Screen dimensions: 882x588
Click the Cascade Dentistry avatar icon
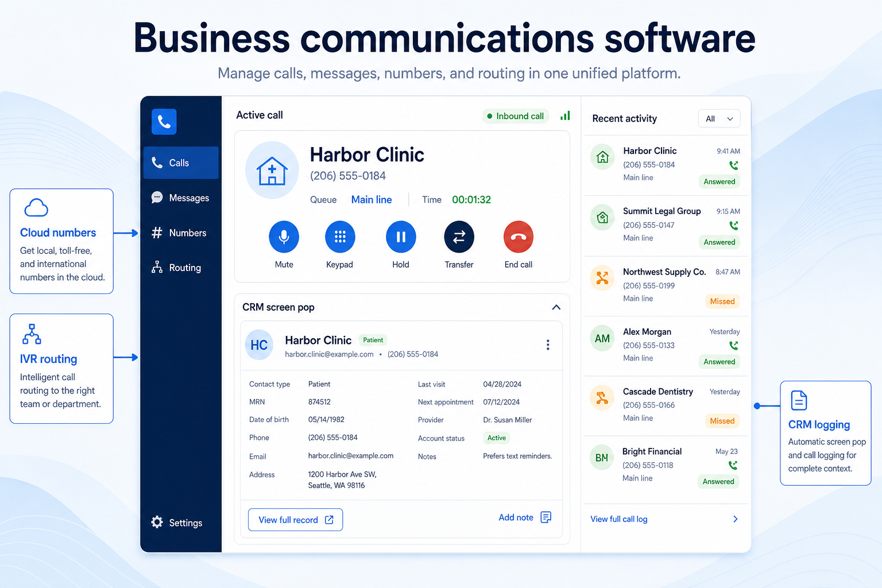point(602,398)
